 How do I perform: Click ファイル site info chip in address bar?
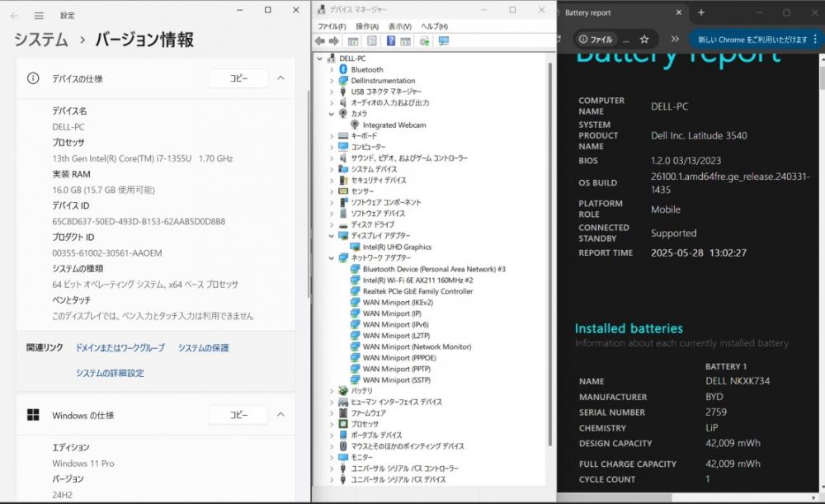point(596,40)
